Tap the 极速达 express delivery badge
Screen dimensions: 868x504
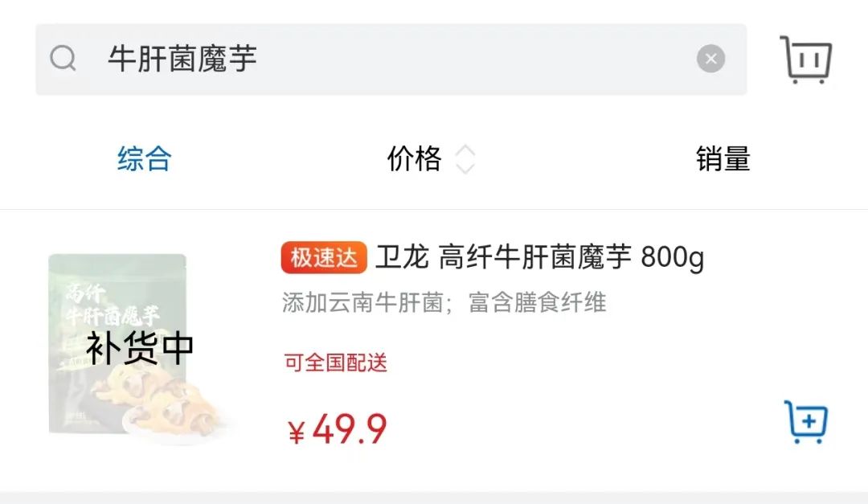[x=324, y=257]
